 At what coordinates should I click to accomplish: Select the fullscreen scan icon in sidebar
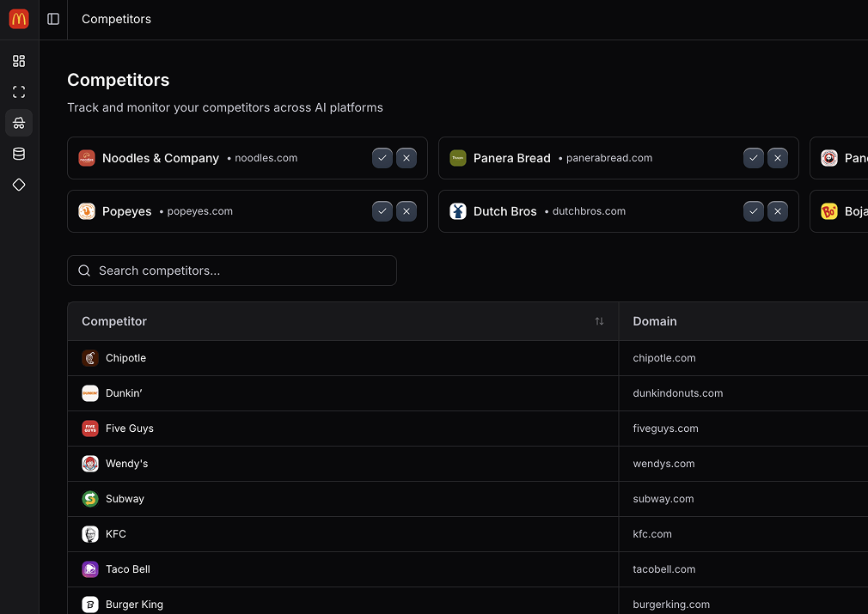tap(19, 92)
